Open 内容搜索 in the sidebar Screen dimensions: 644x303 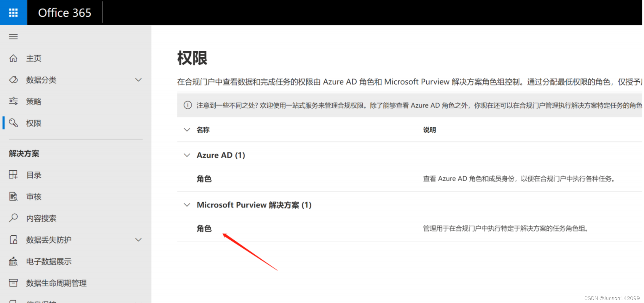41,218
